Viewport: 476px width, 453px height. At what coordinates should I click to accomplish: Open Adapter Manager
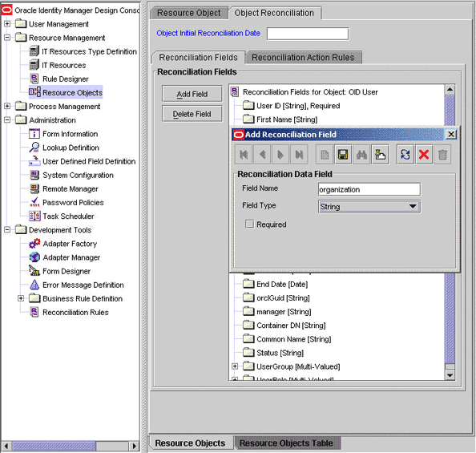click(71, 257)
